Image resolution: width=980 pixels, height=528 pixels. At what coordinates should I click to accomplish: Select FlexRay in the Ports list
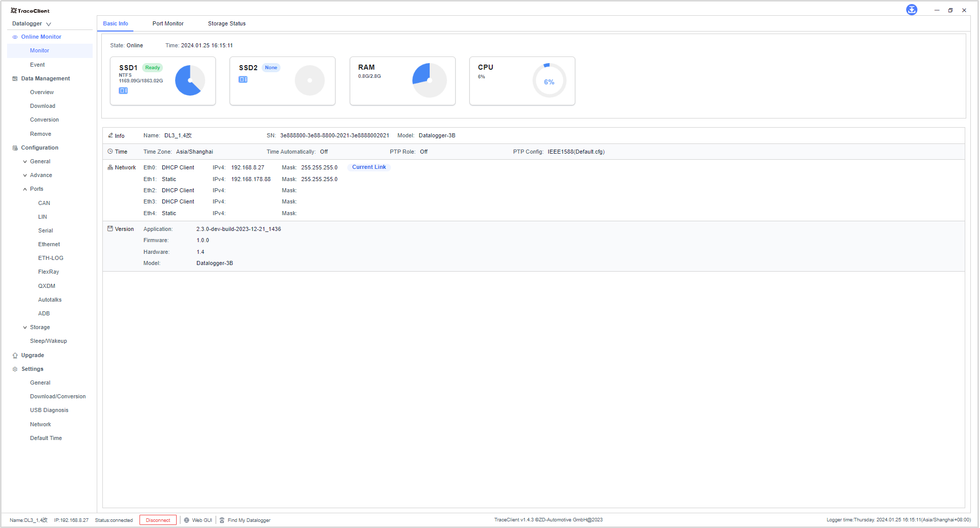[48, 272]
